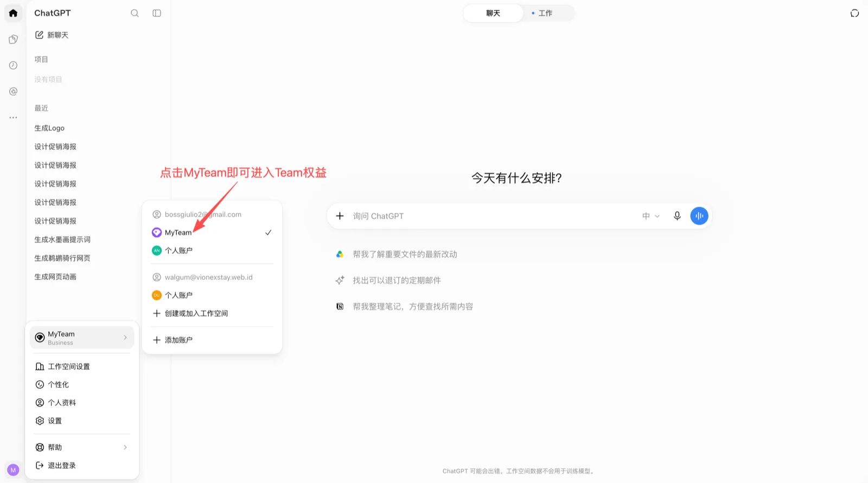Viewport: 868px width, 483px height.
Task: Click the sparkle icon beside 找出可以退订的定期邮件
Action: point(340,280)
